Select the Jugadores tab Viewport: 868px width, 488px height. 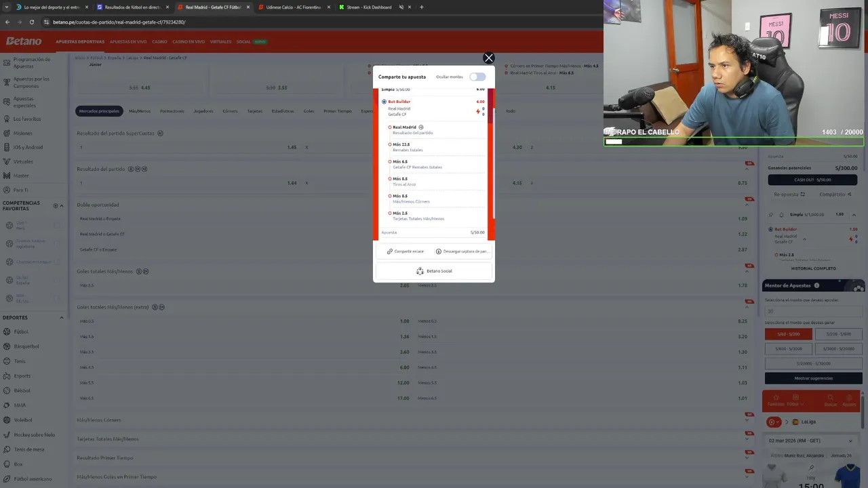pos(203,111)
